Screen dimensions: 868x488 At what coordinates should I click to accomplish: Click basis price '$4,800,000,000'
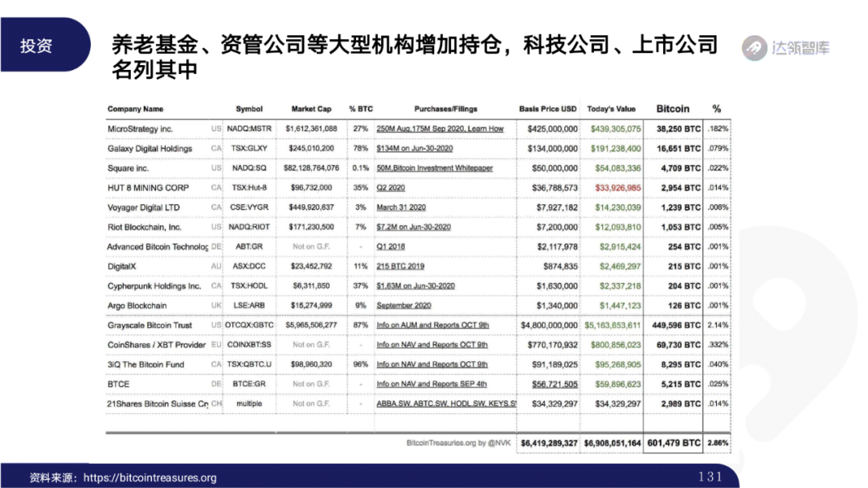549,325
